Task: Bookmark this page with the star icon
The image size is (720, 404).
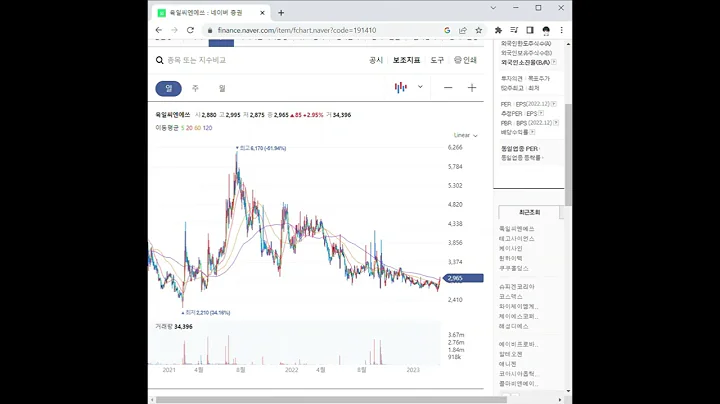Action: point(478,30)
